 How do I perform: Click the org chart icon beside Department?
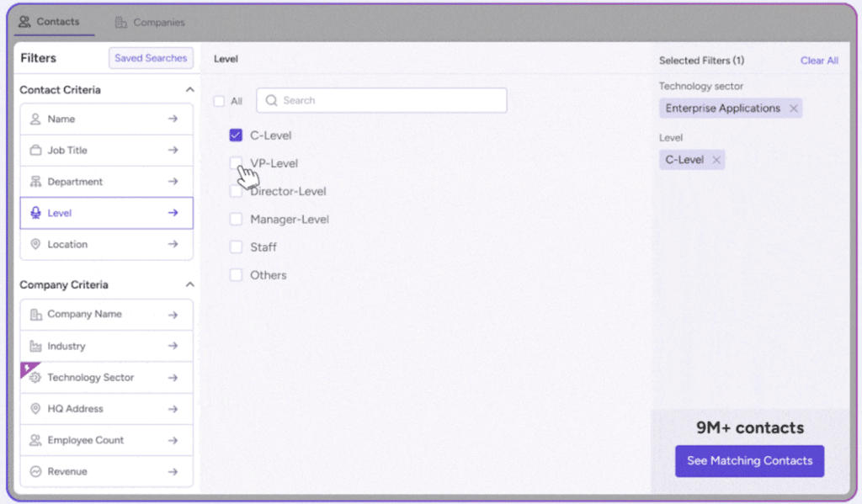35,182
